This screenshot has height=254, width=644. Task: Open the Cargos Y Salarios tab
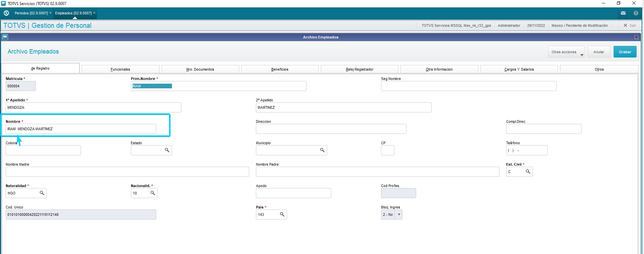click(519, 69)
